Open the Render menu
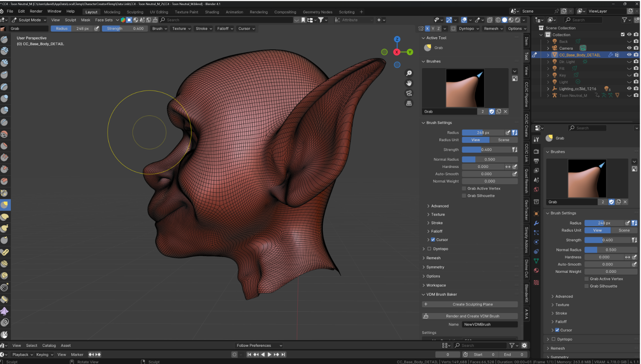Screen dimensions: 641x364 36,11
